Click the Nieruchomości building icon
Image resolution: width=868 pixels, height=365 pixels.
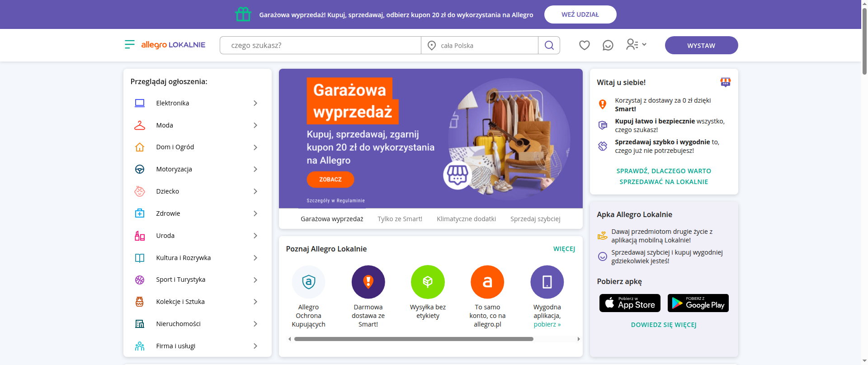click(140, 324)
